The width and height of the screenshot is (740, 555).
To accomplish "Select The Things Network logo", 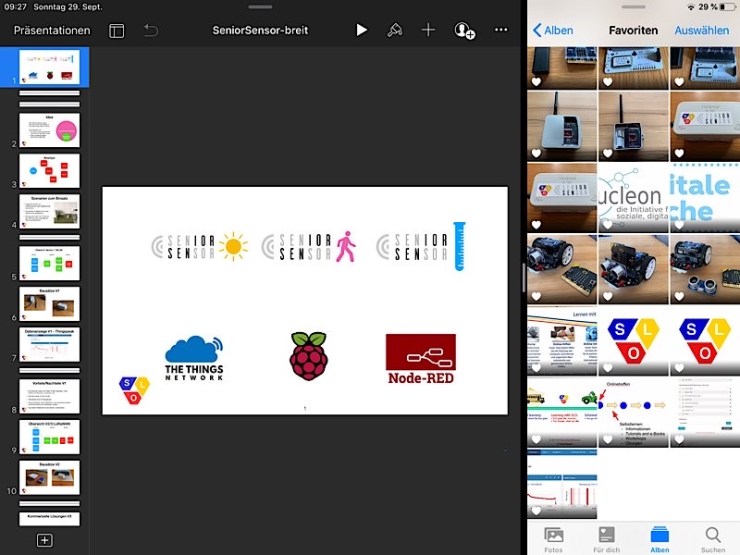I will [x=194, y=358].
